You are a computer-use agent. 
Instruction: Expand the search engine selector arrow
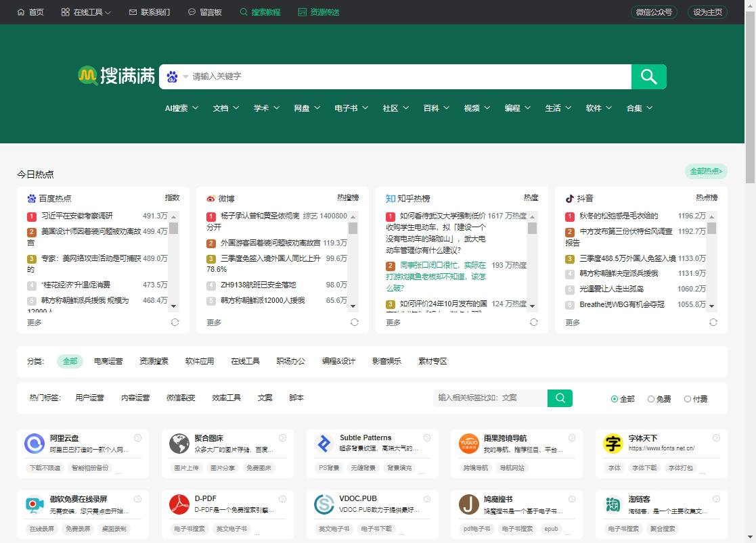185,76
